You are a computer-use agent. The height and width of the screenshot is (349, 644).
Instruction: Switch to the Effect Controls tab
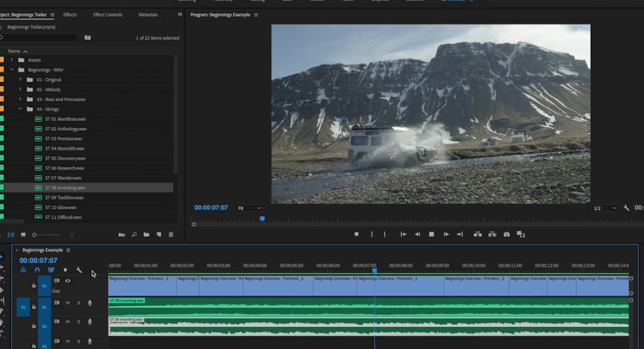107,15
